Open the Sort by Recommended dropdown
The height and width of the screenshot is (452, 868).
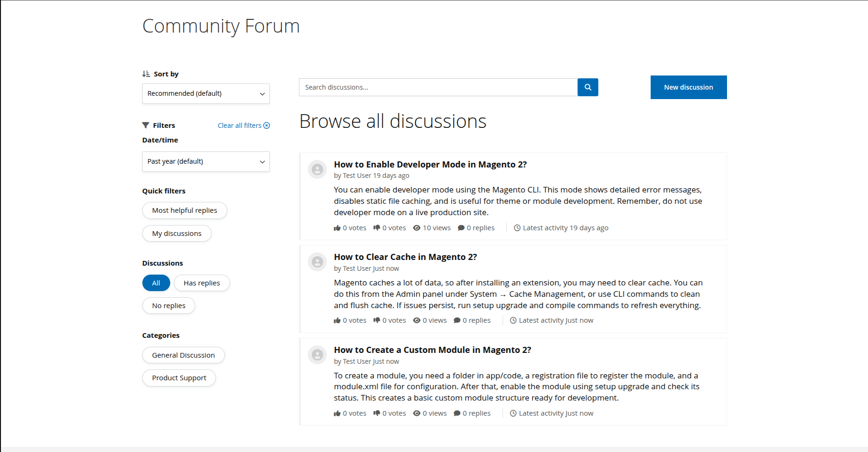(206, 93)
